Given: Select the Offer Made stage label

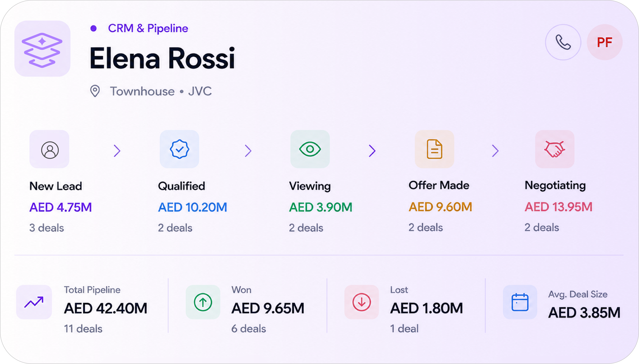Looking at the screenshot, I should (x=439, y=185).
